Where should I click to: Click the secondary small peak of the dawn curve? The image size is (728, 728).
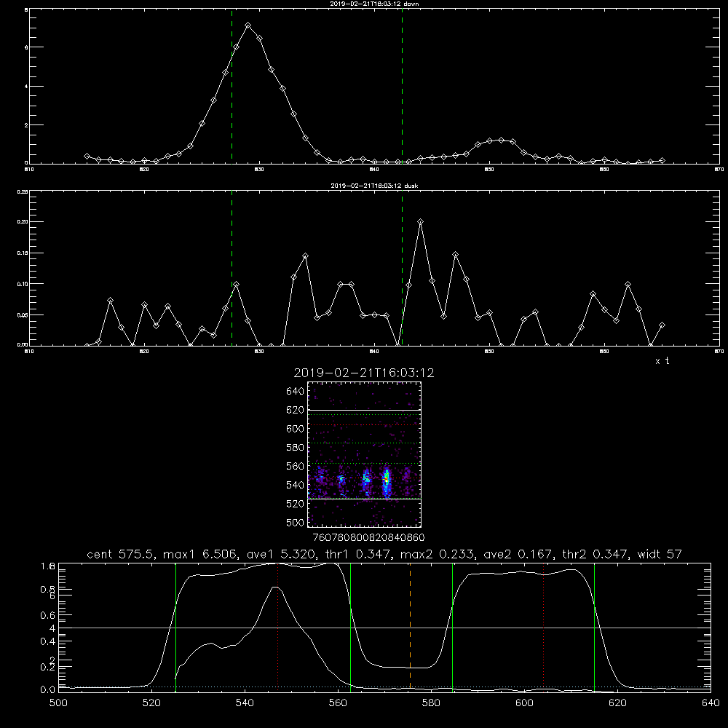click(501, 140)
